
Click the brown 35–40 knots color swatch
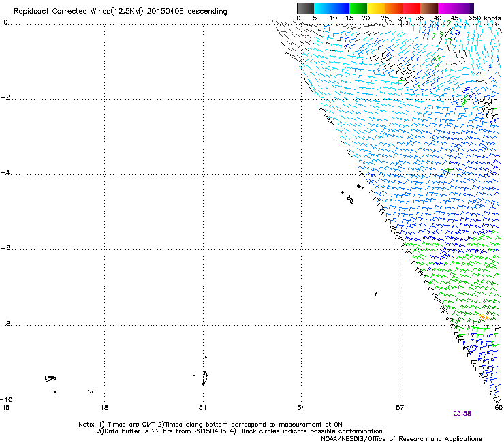[x=429, y=8]
